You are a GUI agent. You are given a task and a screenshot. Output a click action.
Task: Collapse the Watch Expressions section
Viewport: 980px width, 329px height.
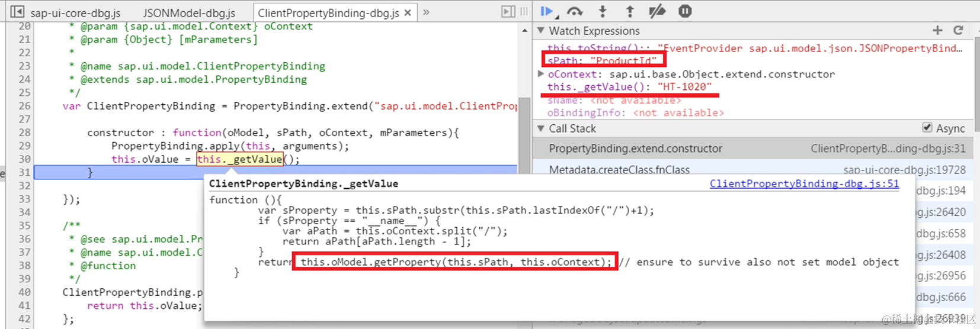coord(541,31)
